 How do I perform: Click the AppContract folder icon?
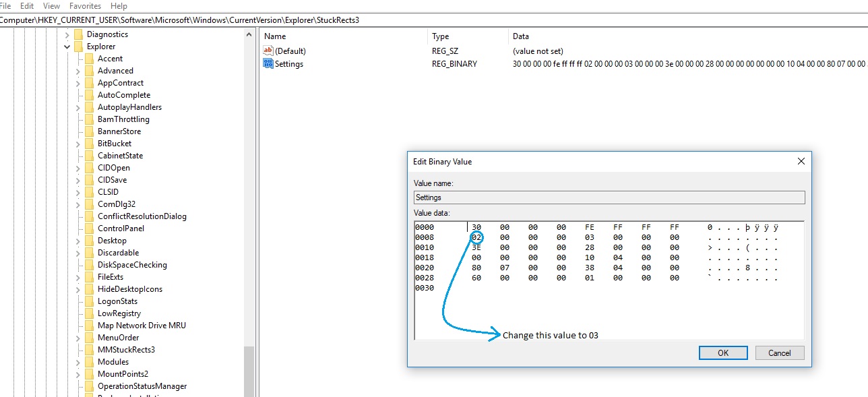click(x=89, y=83)
